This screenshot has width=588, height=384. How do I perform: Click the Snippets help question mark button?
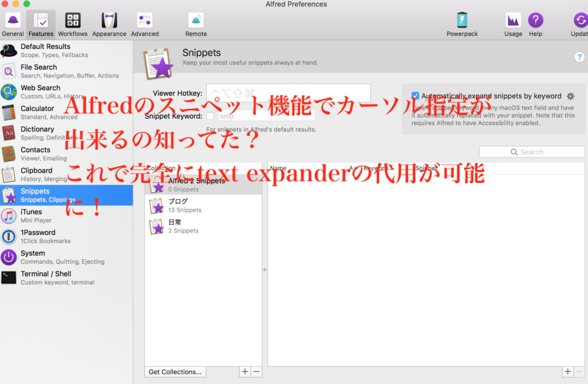coord(579,57)
